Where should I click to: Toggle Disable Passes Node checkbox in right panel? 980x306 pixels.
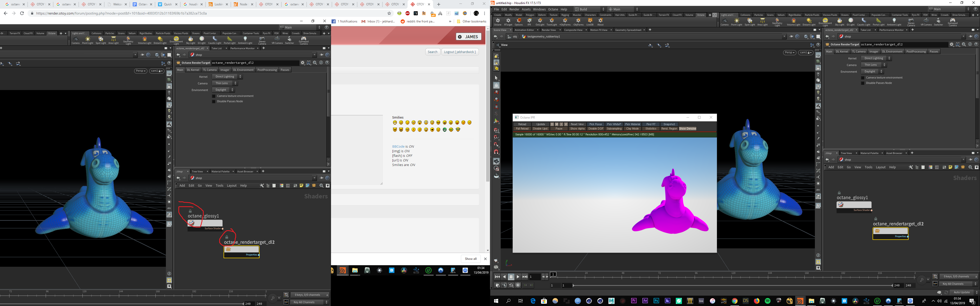coord(863,83)
